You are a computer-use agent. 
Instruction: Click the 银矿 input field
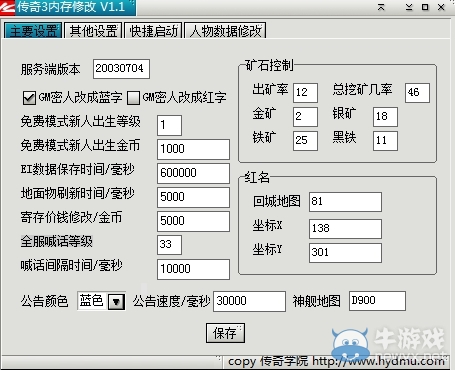[x=385, y=117]
